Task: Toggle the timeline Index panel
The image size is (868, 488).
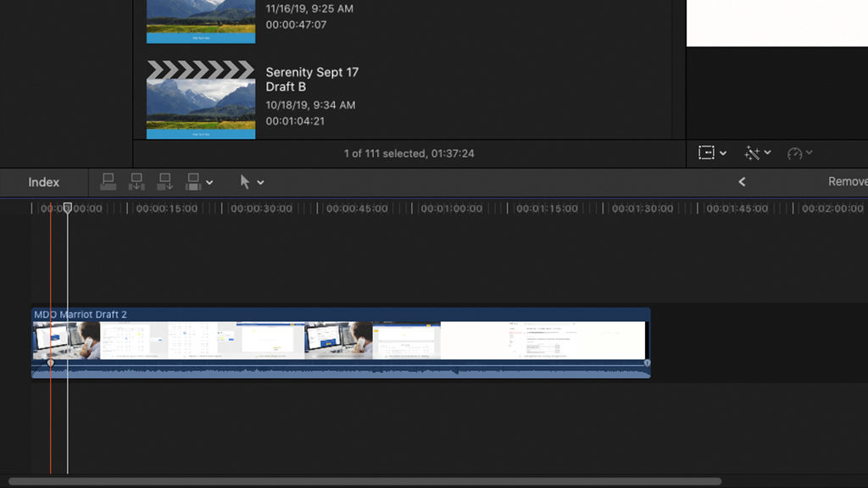Action: (x=44, y=182)
